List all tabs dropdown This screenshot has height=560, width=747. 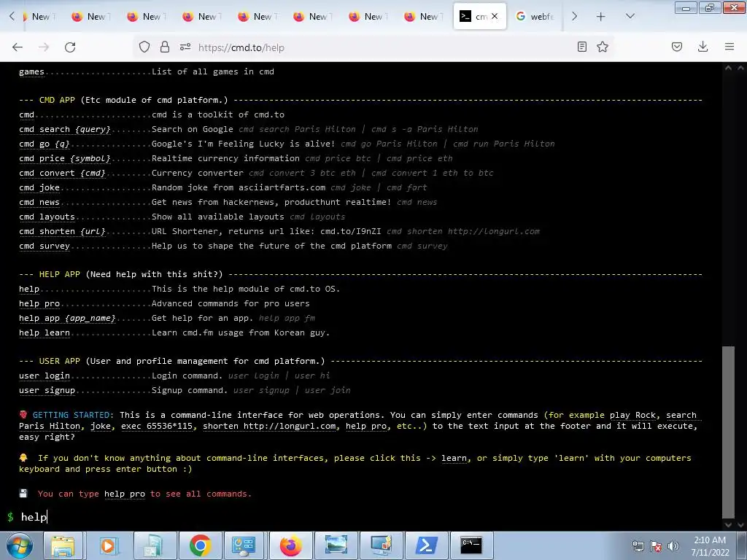630,16
